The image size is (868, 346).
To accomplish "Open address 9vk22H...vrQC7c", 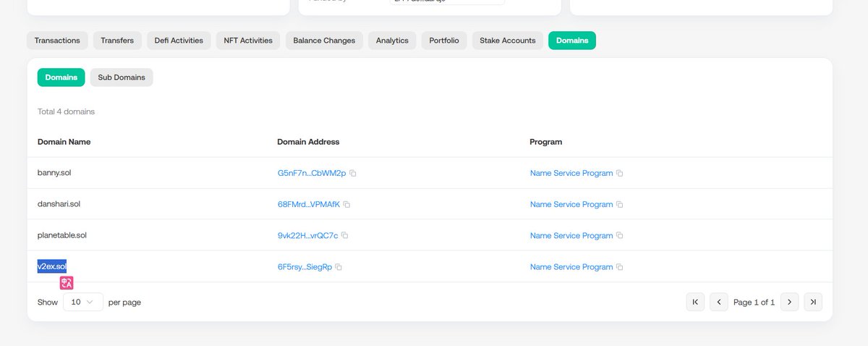I will pos(307,236).
